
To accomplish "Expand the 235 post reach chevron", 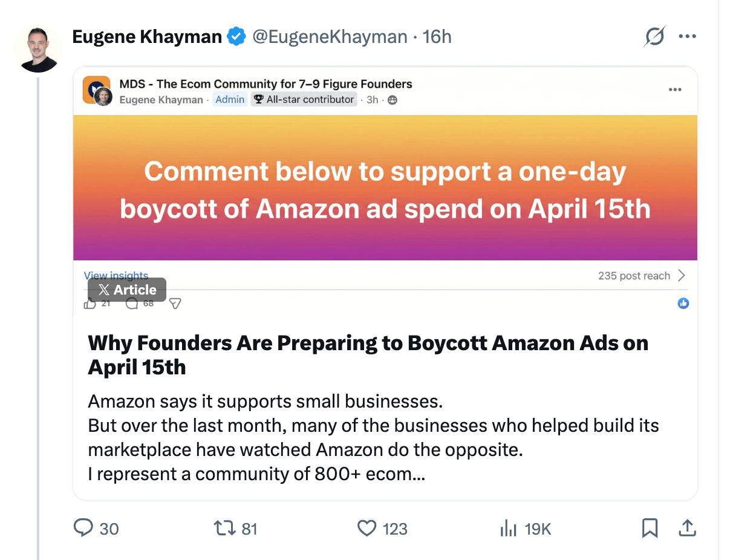I will [682, 276].
